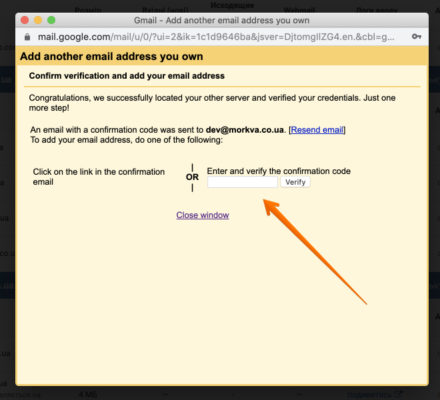Screen dimensions: 440x400
Task: Click the 'Add another email address you own' heading
Action: [x=112, y=56]
